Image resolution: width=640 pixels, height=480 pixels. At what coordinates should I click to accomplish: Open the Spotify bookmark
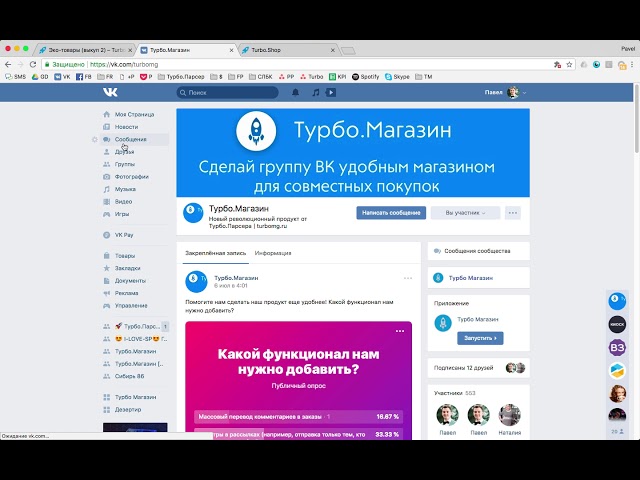click(365, 76)
